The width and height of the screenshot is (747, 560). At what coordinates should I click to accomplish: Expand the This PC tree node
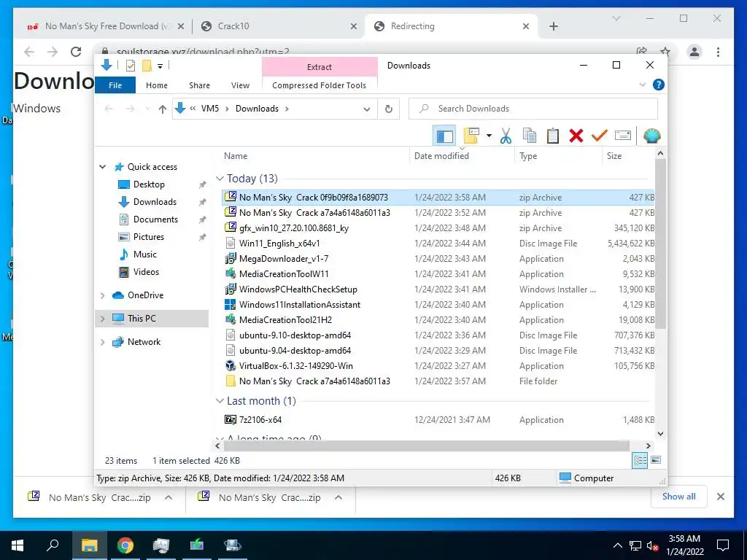(102, 319)
